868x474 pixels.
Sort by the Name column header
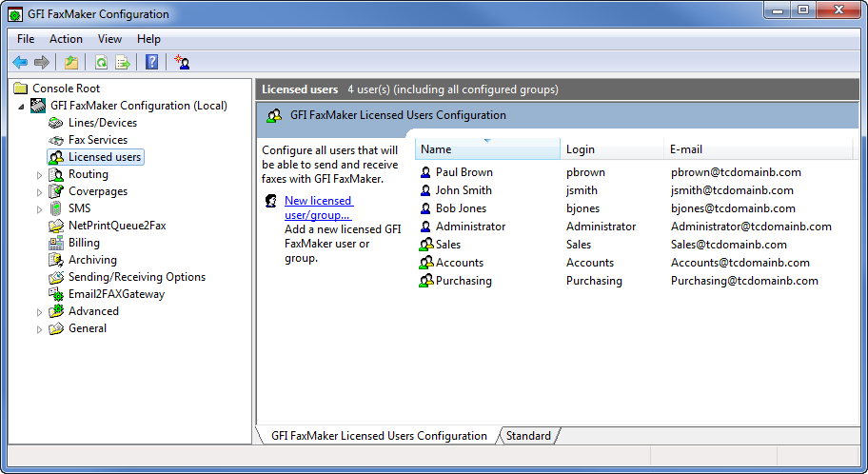tap(487, 148)
